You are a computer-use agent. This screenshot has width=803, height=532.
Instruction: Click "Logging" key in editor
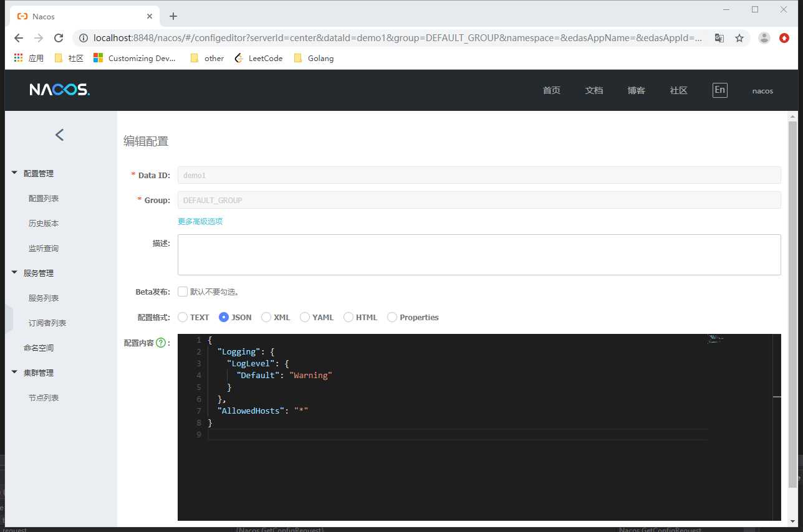point(239,351)
